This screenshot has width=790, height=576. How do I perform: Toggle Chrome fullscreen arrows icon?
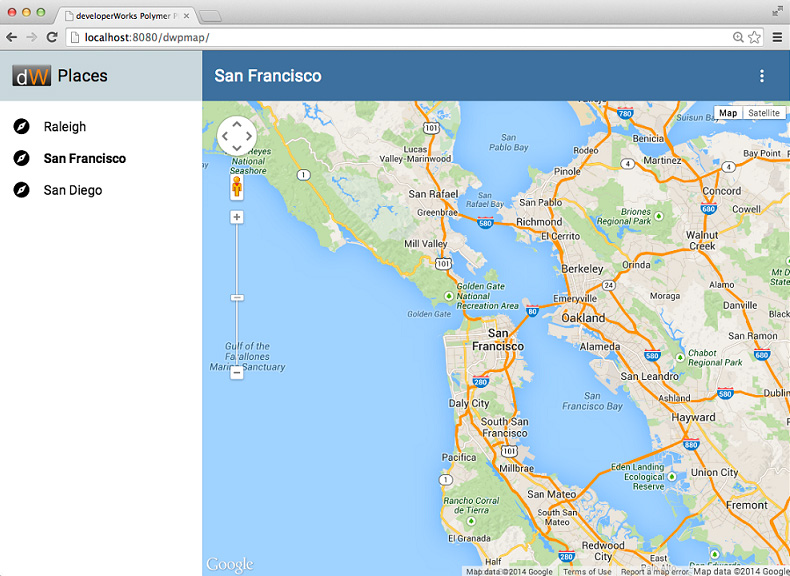(x=777, y=11)
